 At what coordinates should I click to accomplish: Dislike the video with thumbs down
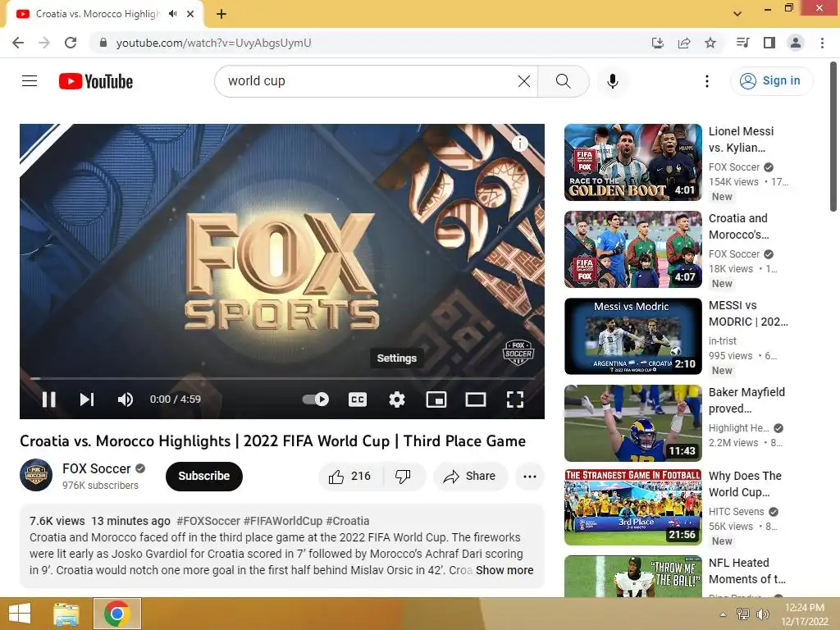tap(404, 476)
